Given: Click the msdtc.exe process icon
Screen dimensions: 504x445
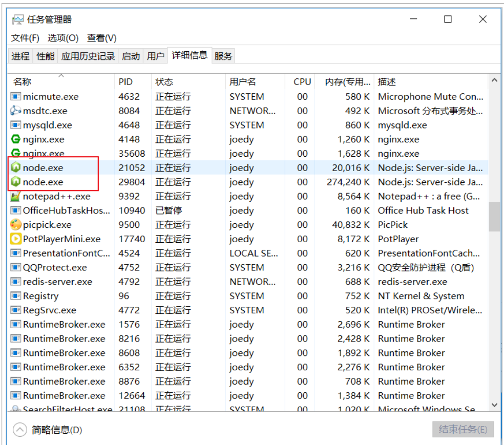Looking at the screenshot, I should [16, 111].
